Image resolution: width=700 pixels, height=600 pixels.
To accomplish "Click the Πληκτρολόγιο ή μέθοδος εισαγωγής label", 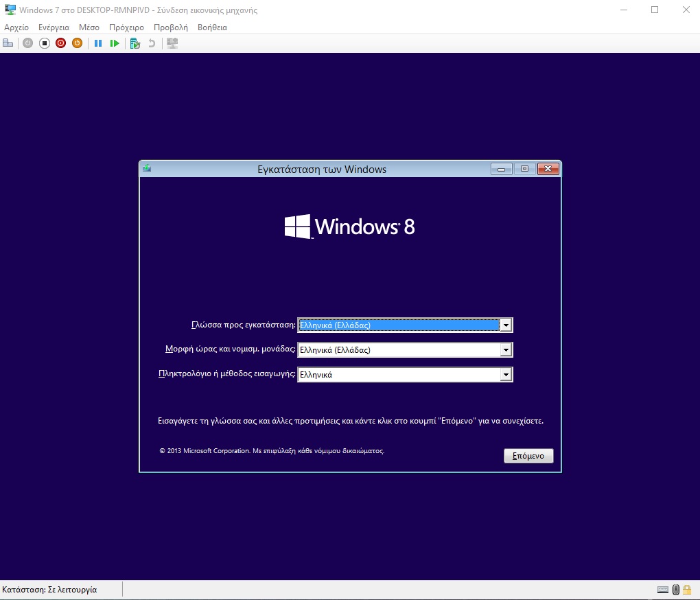I will pyautogui.click(x=227, y=373).
